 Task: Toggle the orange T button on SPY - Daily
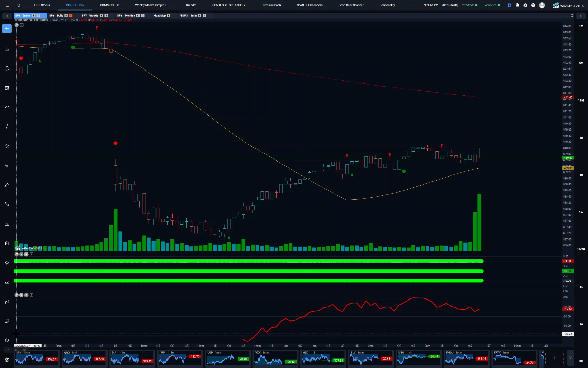71,16
